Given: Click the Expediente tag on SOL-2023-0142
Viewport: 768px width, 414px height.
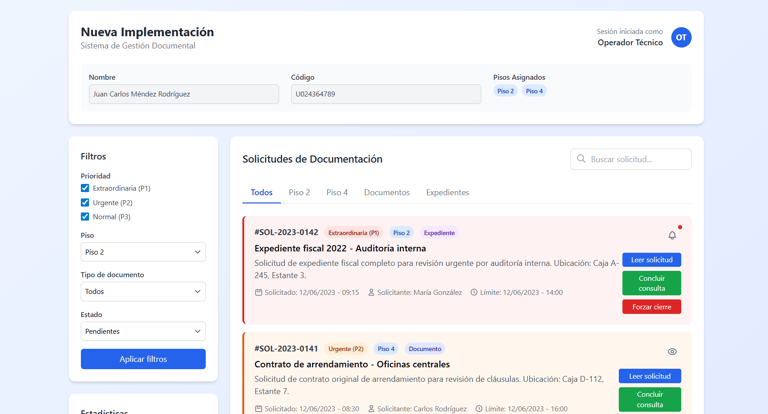Looking at the screenshot, I should click(x=439, y=233).
